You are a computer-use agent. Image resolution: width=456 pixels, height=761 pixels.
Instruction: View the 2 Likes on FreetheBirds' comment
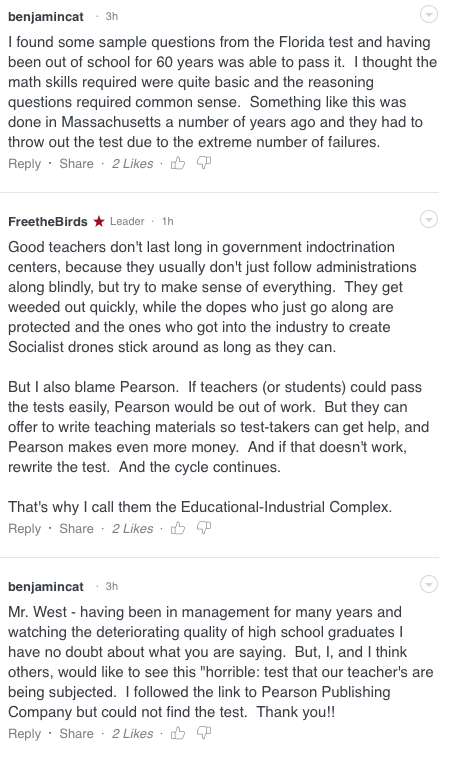coord(132,529)
